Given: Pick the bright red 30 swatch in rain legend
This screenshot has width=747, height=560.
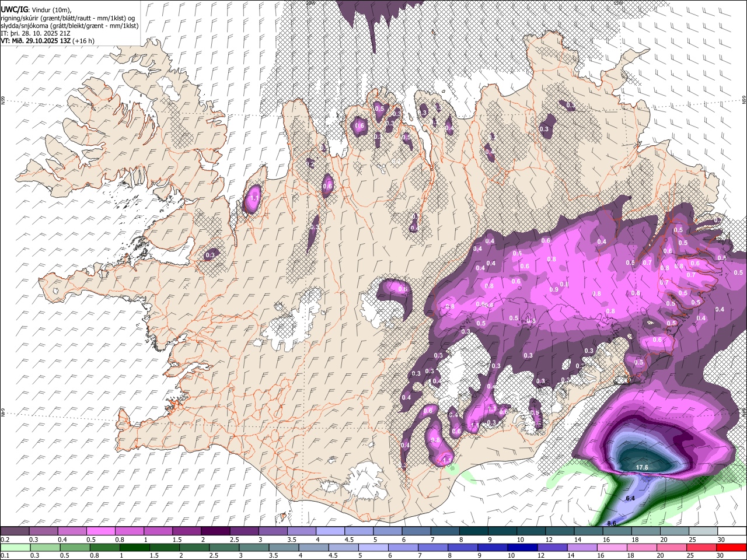Looking at the screenshot, I should [731, 547].
